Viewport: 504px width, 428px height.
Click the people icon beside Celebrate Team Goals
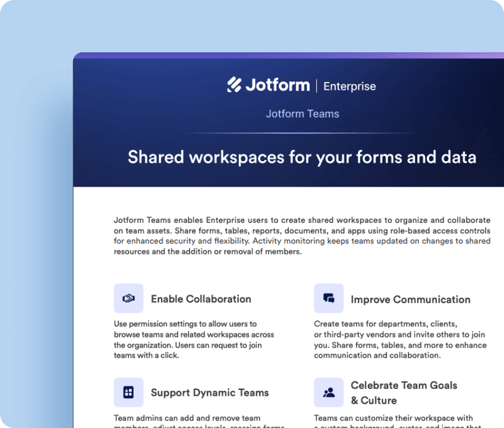point(329,392)
